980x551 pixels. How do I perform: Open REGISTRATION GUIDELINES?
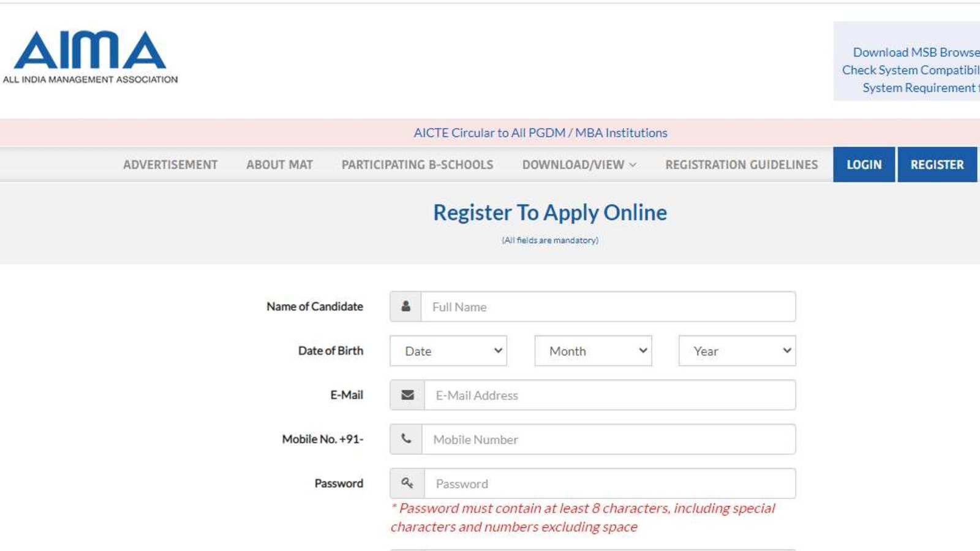[x=741, y=164]
